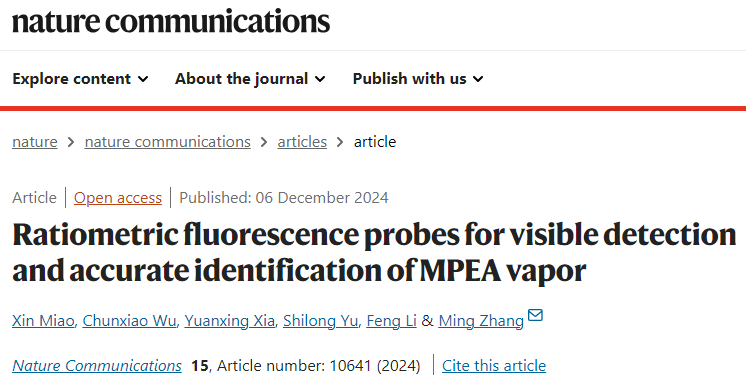The width and height of the screenshot is (746, 384).
Task: Click the Publish with us chevron arrow
Action: (x=479, y=79)
